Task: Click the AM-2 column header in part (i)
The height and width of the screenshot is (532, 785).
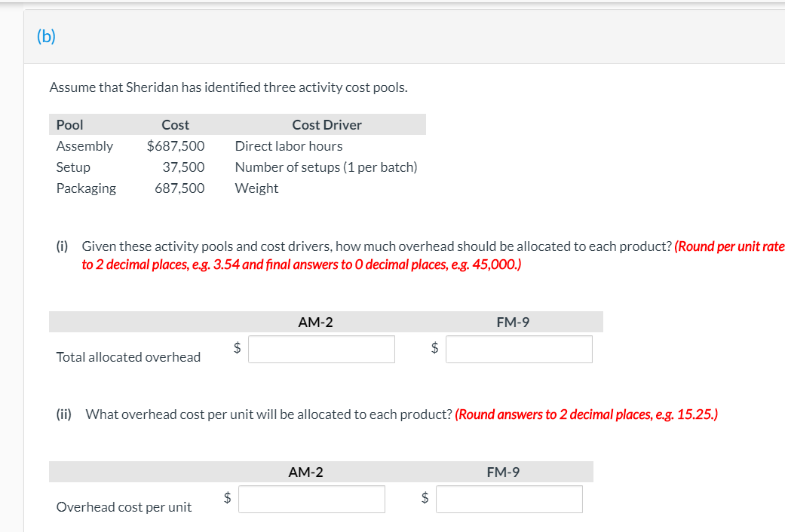Action: click(x=316, y=322)
